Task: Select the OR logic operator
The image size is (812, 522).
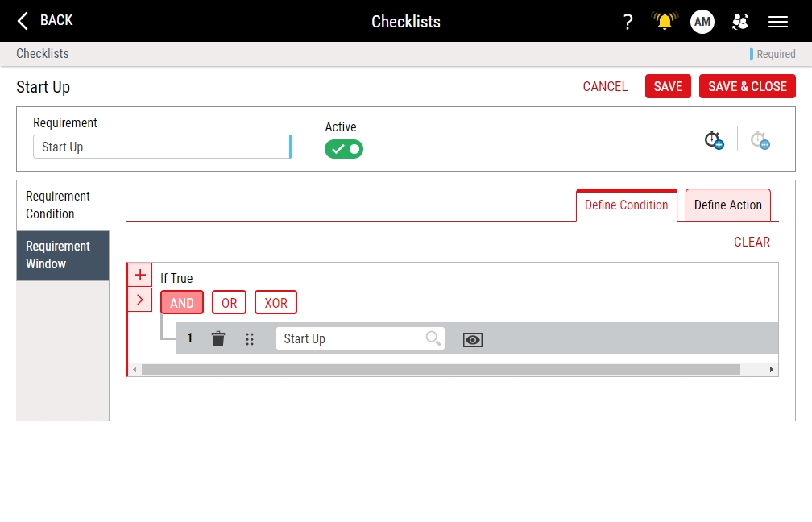Action: [230, 303]
